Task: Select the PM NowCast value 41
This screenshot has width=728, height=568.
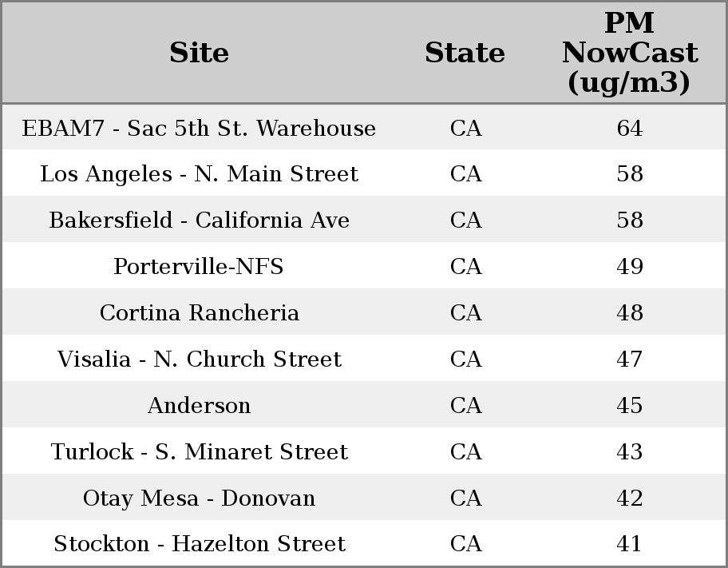Action: pyautogui.click(x=629, y=544)
